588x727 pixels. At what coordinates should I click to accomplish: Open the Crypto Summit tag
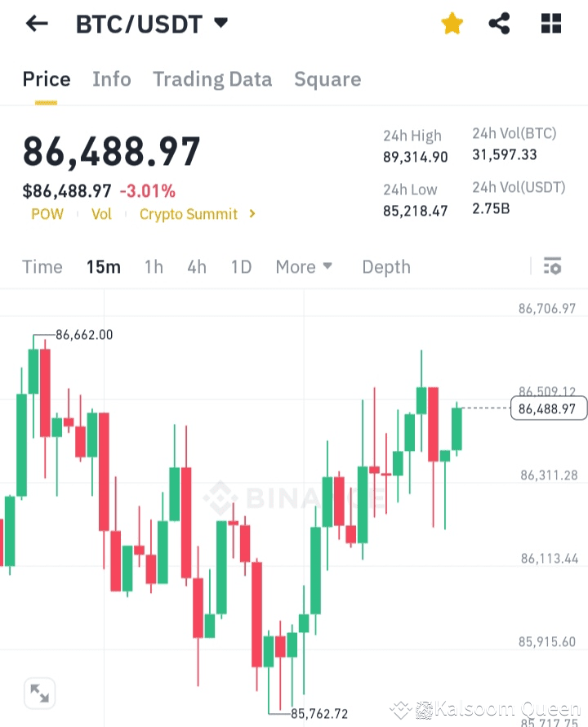coord(188,214)
